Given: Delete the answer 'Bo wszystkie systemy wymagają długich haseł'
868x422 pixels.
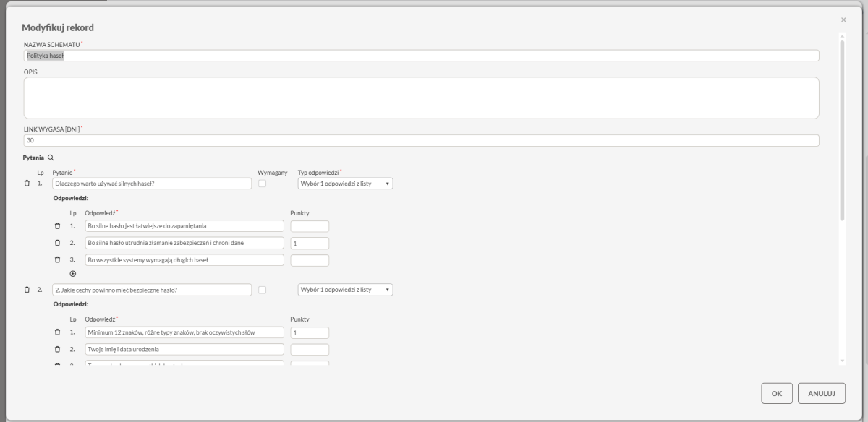Looking at the screenshot, I should click(58, 259).
